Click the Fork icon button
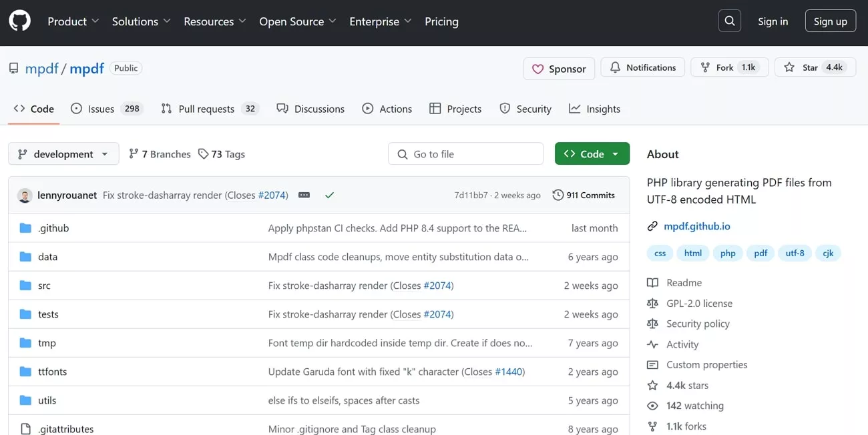 click(704, 67)
